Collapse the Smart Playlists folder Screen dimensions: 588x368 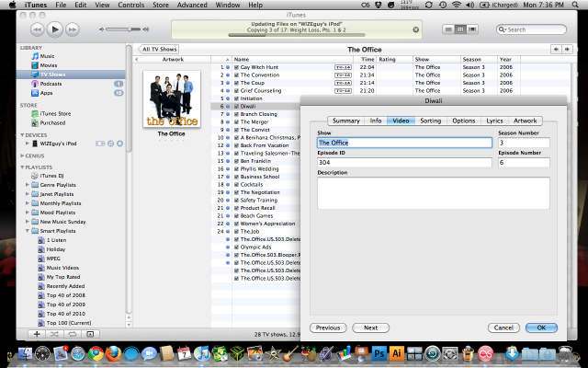[27, 231]
